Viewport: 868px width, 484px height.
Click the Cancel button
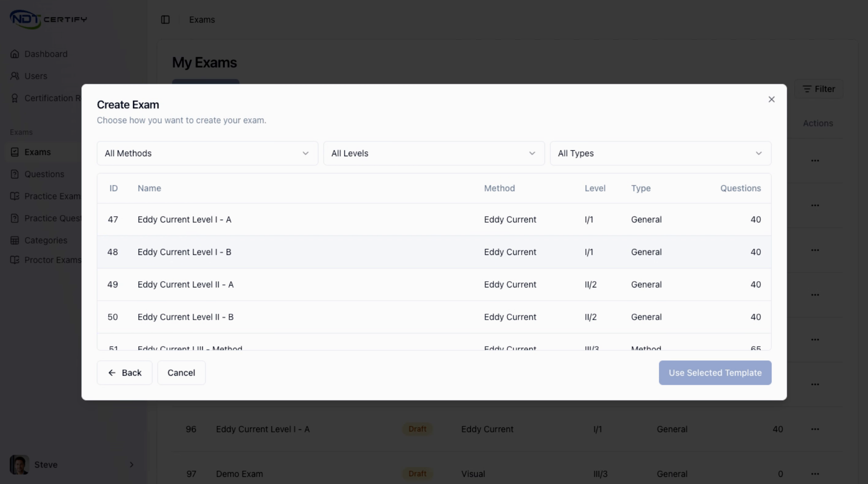(181, 373)
